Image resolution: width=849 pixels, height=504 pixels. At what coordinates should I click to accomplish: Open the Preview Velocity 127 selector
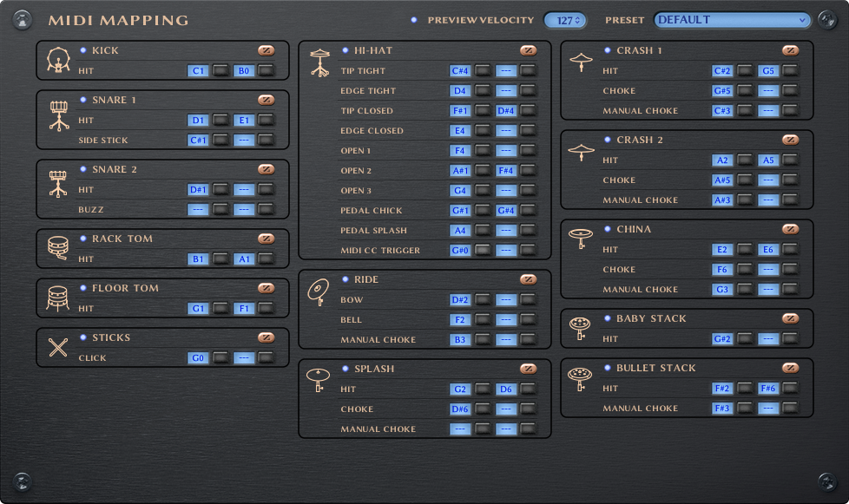[x=564, y=20]
